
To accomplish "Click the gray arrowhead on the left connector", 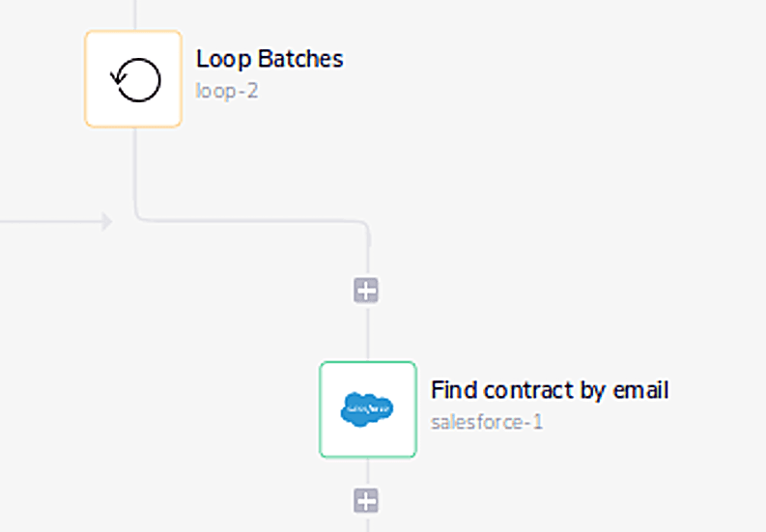I will pos(107,222).
